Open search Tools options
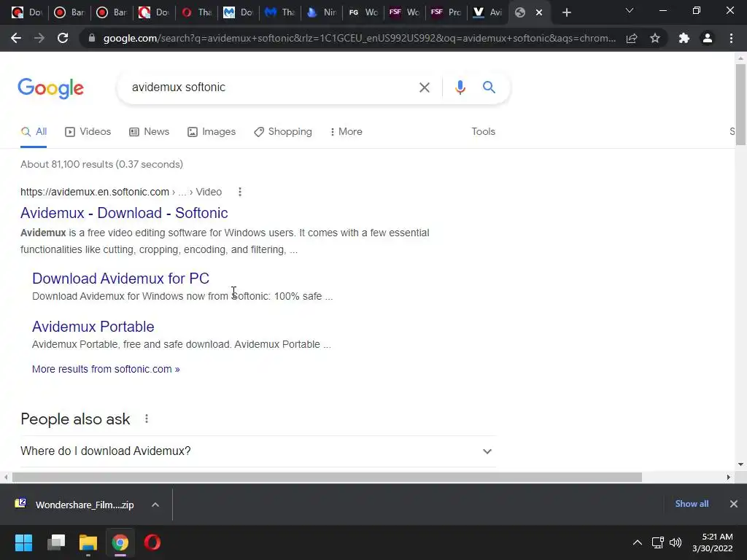Screen dimensions: 747x560 (483, 132)
